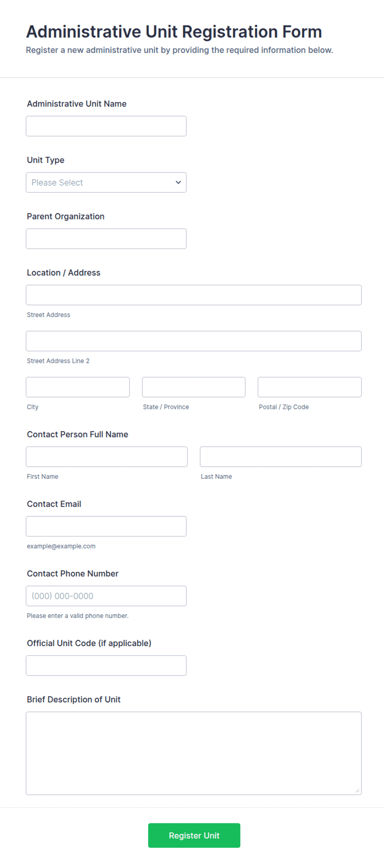
Task: Click the Brief Description text area
Action: pos(194,753)
